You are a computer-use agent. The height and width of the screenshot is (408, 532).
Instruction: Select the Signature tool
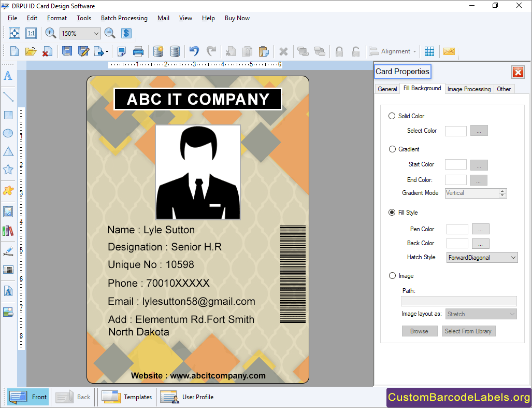click(8, 251)
